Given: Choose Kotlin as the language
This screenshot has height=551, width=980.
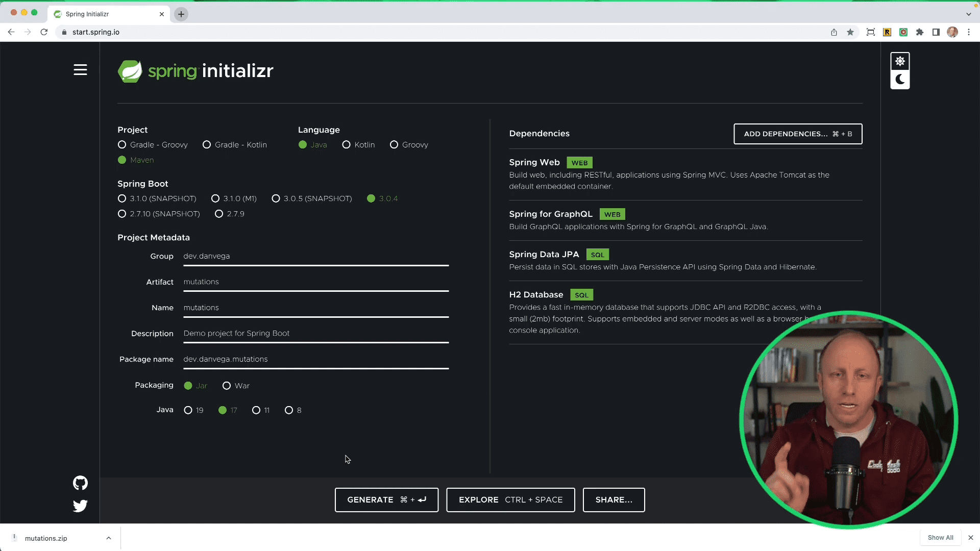Looking at the screenshot, I should point(347,145).
